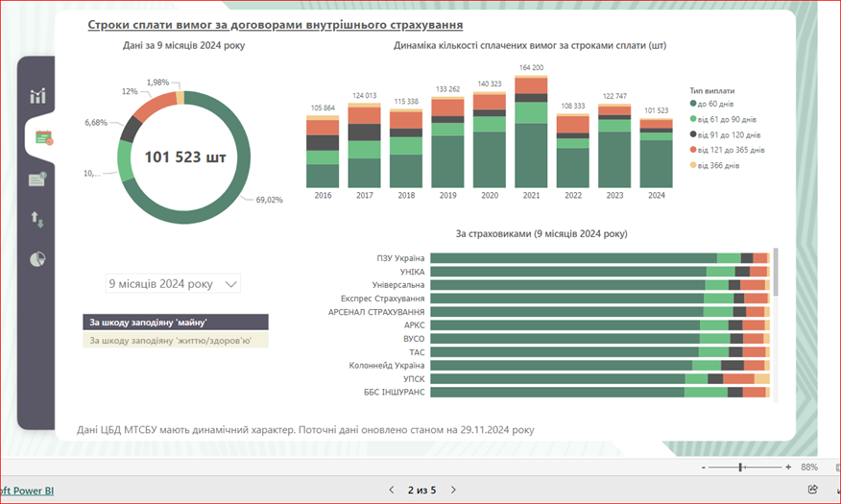Click the insurers list vertical scrollbar

tap(776, 274)
